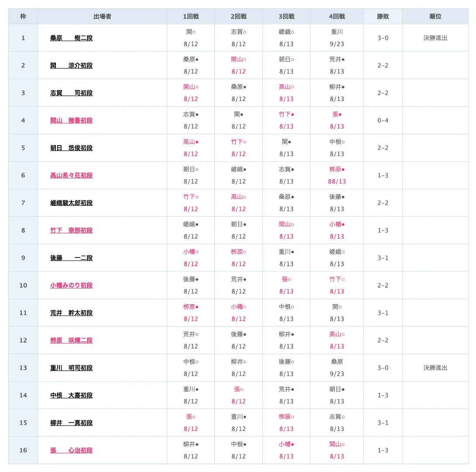The height and width of the screenshot is (472, 476).
Task: Open 荒井 幹太初段 profile
Action: 71,313
